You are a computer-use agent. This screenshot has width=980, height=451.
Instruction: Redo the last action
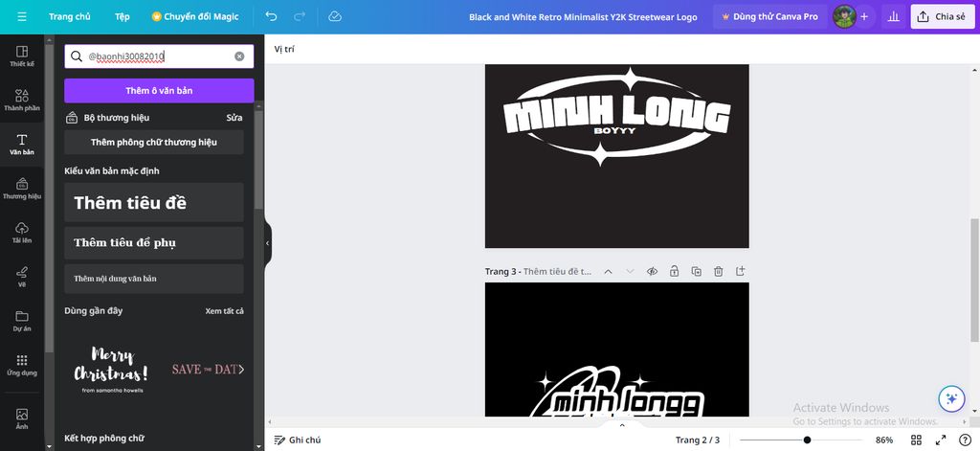(300, 17)
